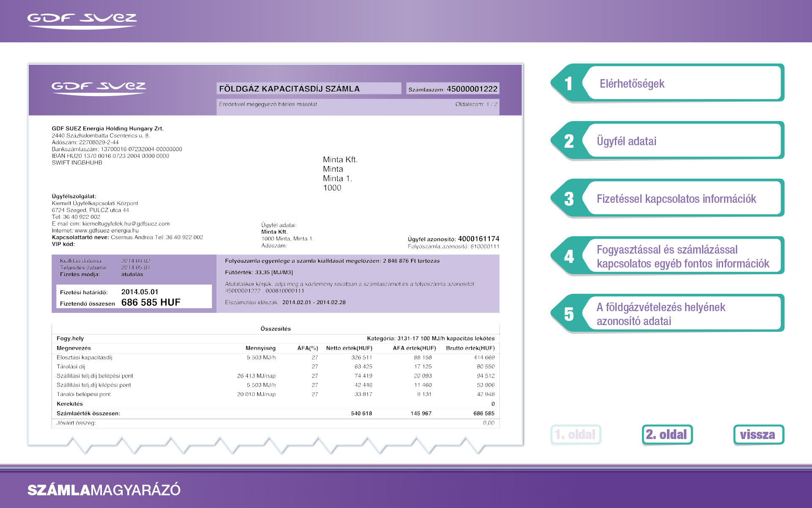Click the Bruttó érték(HUF) column header

[470, 348]
